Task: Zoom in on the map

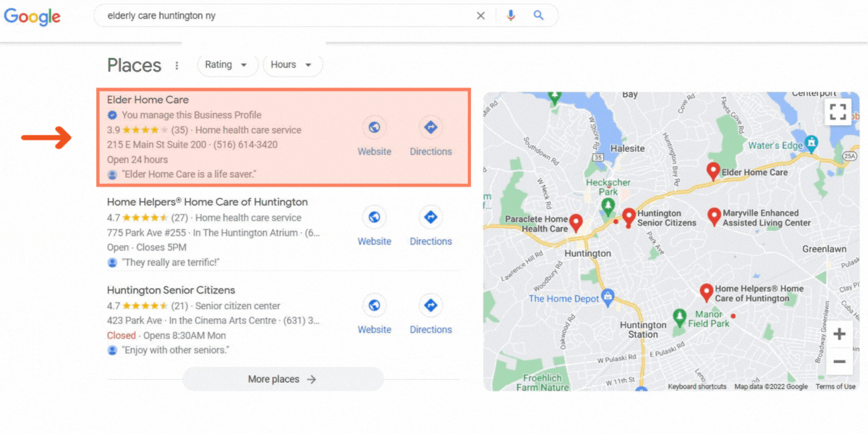Action: coord(839,334)
